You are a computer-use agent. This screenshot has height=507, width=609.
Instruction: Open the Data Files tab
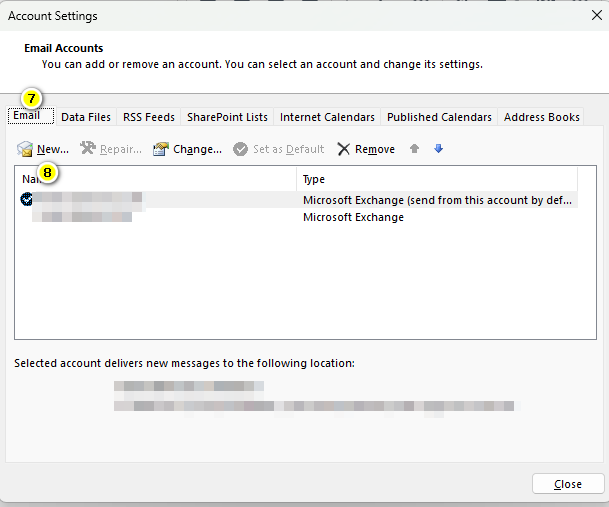tap(86, 117)
